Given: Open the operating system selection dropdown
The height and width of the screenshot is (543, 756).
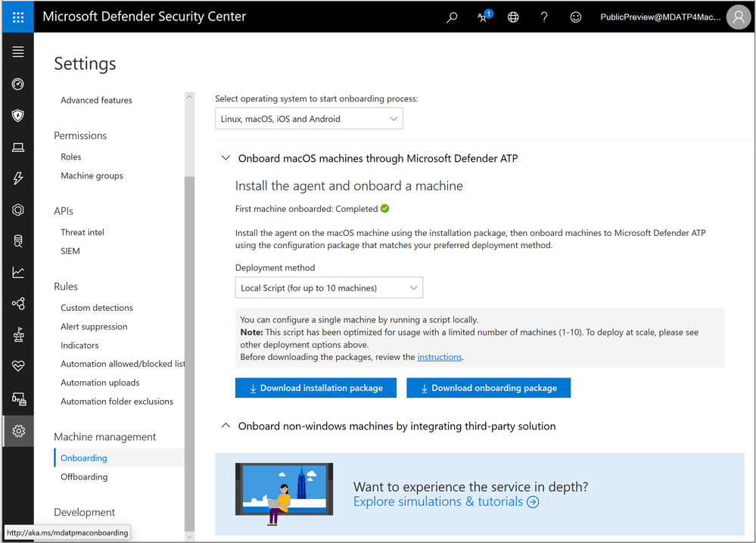Looking at the screenshot, I should click(309, 119).
